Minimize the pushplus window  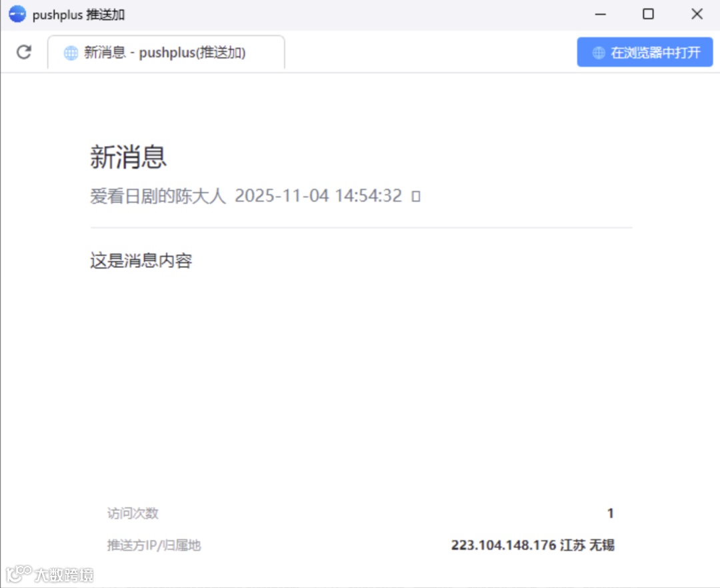[600, 14]
